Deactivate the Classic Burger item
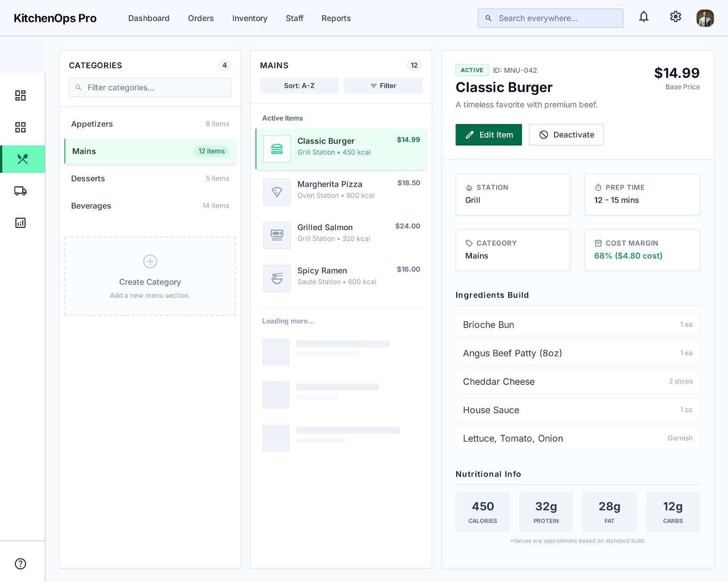 (x=566, y=135)
